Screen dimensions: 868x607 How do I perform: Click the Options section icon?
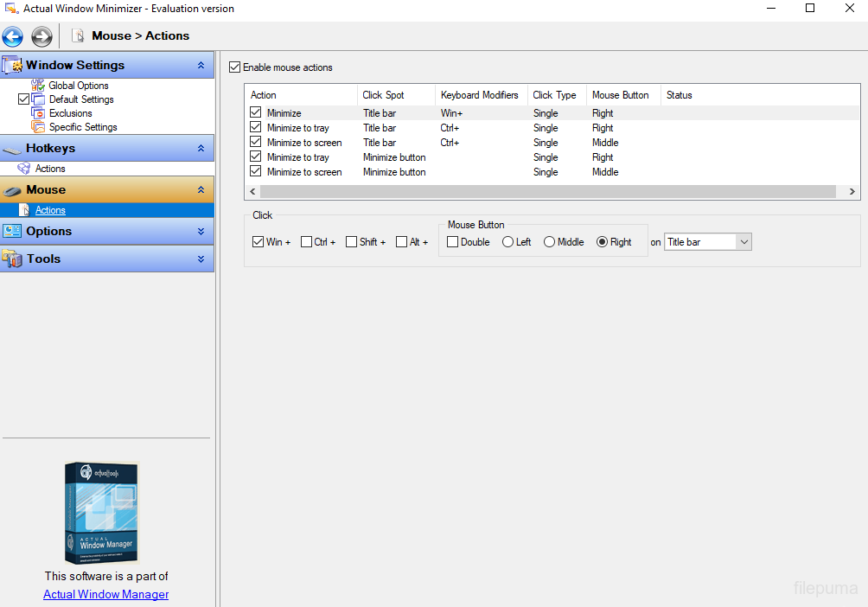[12, 231]
